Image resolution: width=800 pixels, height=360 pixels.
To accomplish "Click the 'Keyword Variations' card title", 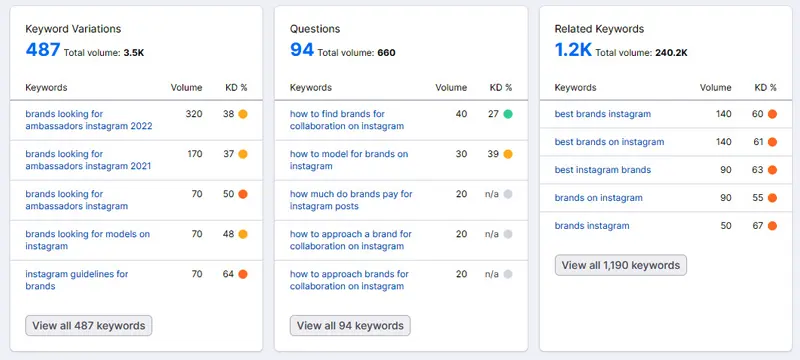I will 73,29.
